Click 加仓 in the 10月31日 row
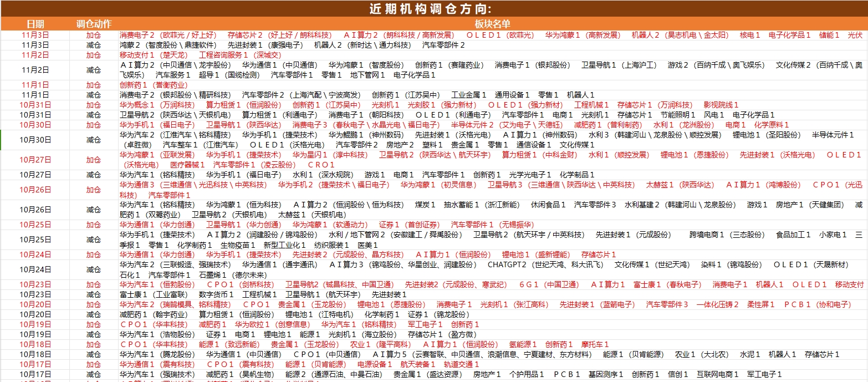Image resolution: width=868 pixels, height=382 pixels. click(94, 105)
